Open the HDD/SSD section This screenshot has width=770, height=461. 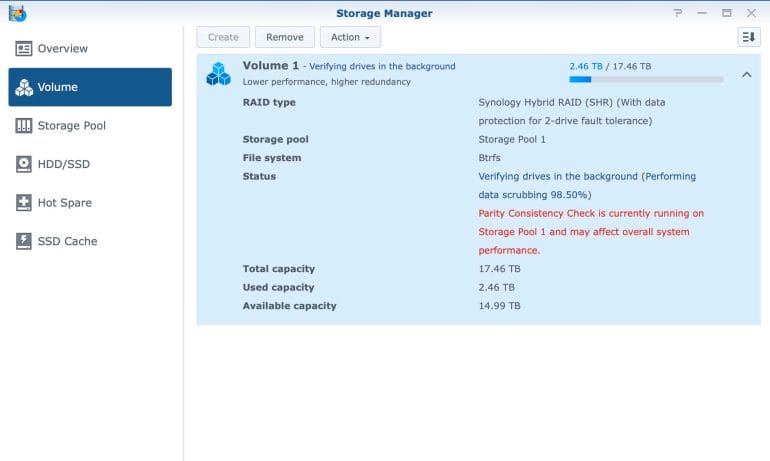(90, 164)
